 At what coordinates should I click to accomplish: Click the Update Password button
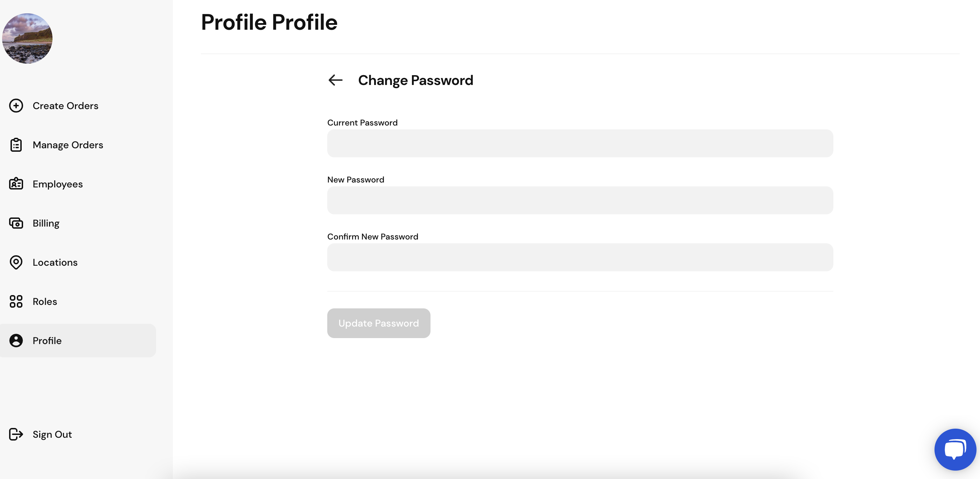click(x=379, y=323)
